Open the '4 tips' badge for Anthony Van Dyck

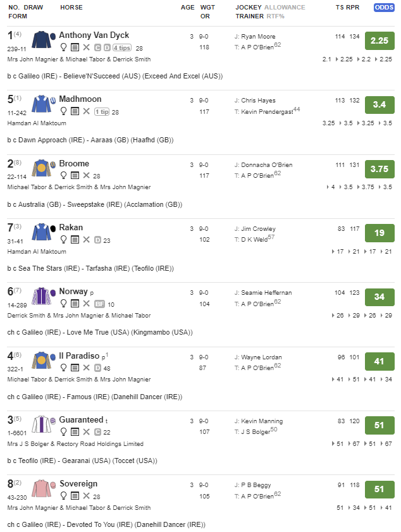(121, 47)
